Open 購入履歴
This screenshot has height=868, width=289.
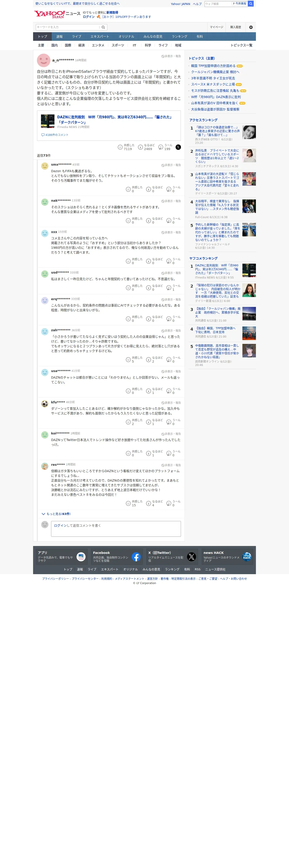point(235,27)
